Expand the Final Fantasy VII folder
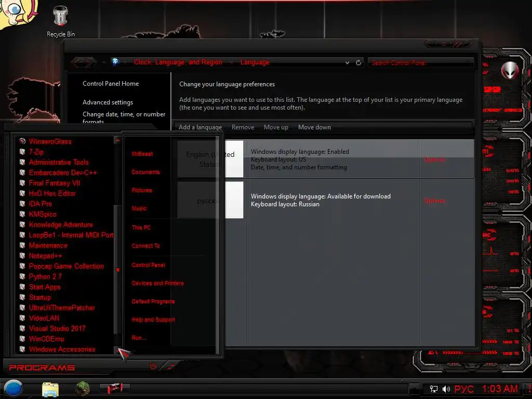 point(54,183)
